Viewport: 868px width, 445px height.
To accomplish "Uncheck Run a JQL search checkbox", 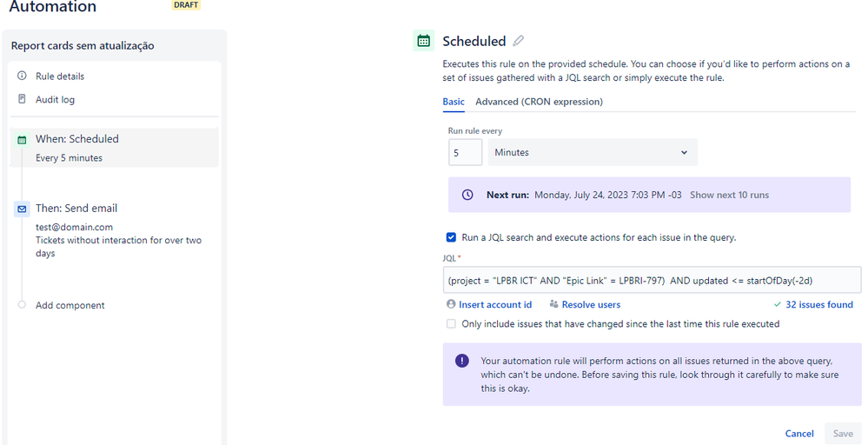I will pyautogui.click(x=451, y=237).
